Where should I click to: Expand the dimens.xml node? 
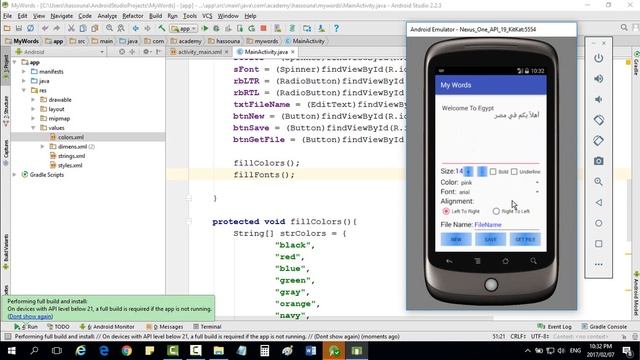(43, 147)
